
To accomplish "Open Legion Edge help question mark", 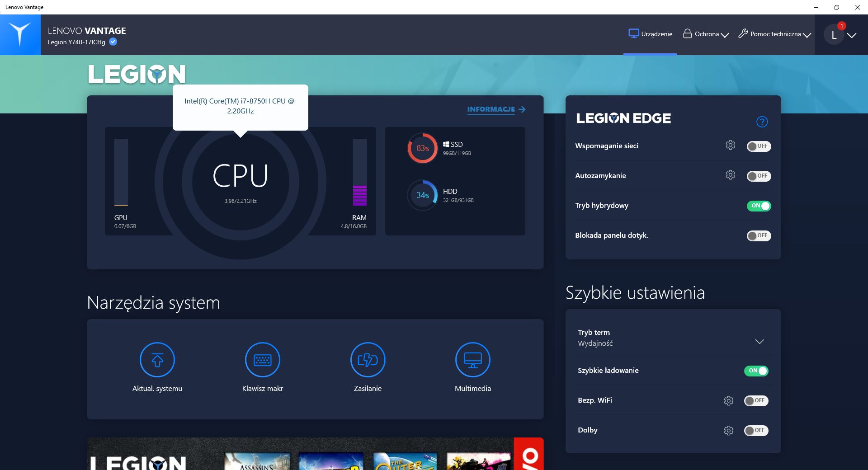I will pos(762,122).
